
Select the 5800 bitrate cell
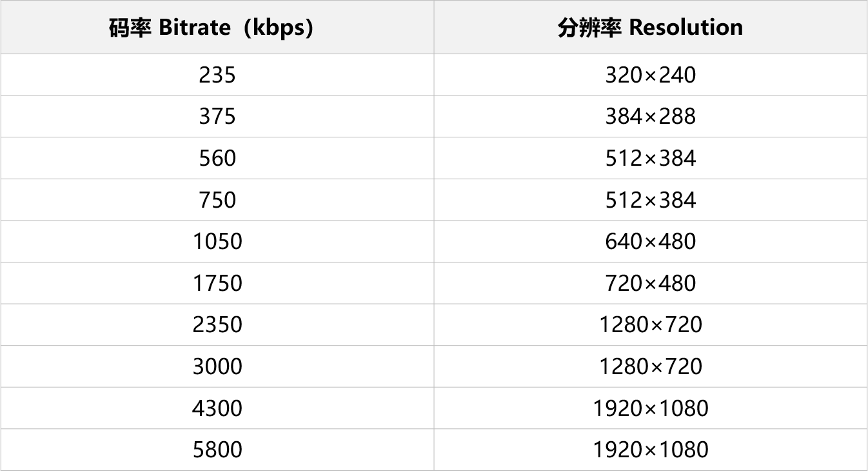(217, 450)
